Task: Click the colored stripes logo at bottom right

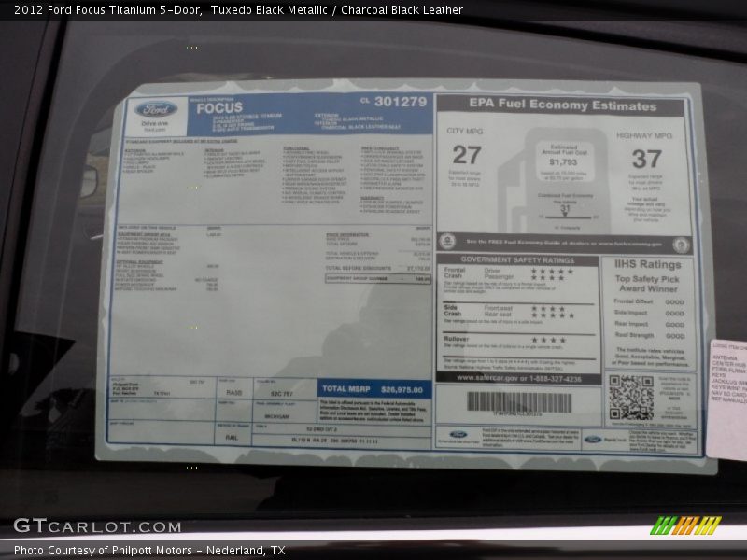Action: click(x=686, y=525)
